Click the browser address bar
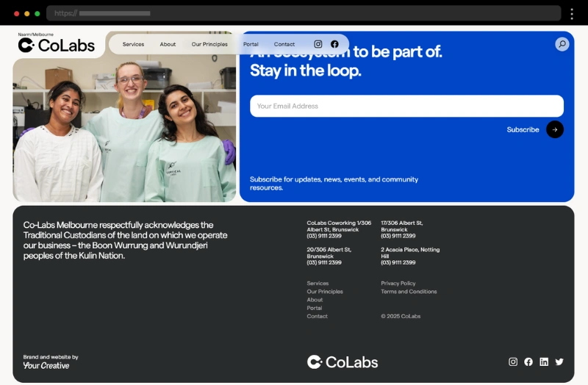The height and width of the screenshot is (385, 588). pos(304,13)
